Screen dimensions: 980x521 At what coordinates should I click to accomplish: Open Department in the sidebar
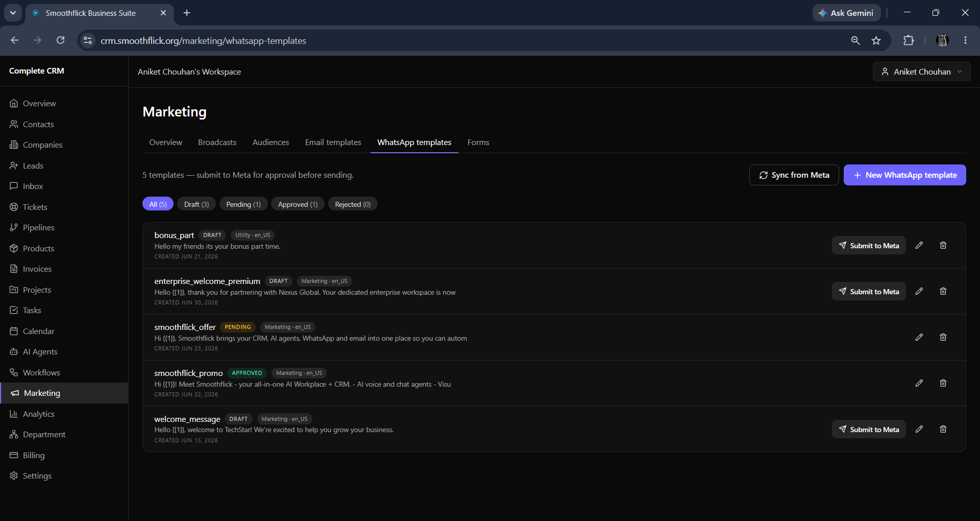pos(64,434)
